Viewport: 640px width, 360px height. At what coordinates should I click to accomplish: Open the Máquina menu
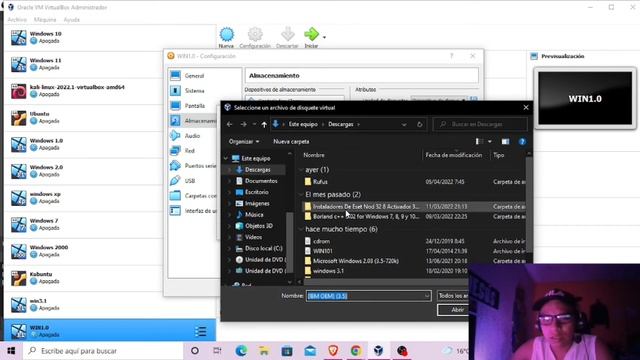45,20
